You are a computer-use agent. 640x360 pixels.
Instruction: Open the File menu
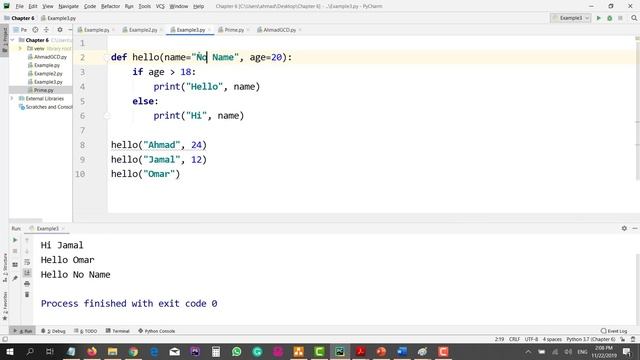19,6
